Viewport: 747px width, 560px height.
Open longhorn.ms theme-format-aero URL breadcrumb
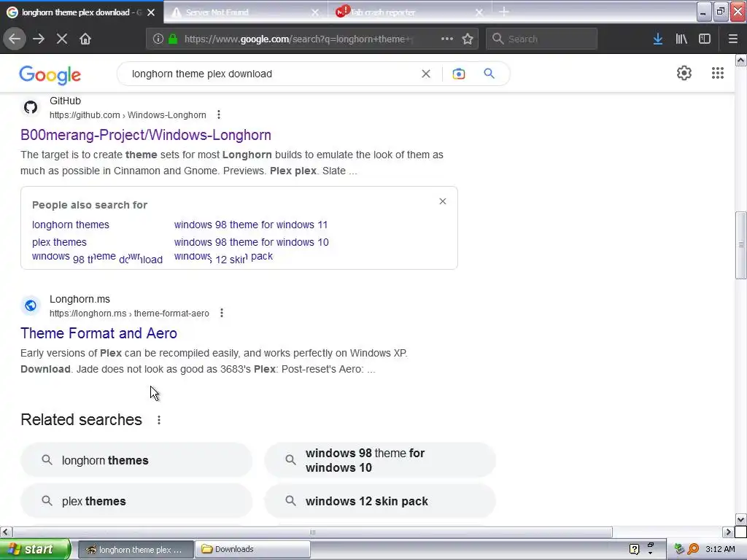coord(129,314)
